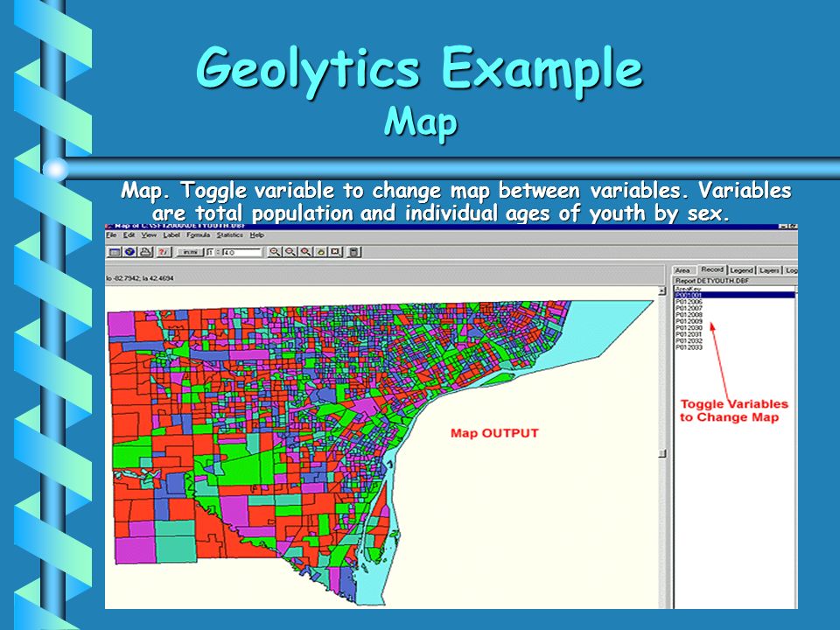Click the map scale input field
Viewport: 840px width, 630px height.
coord(242,252)
